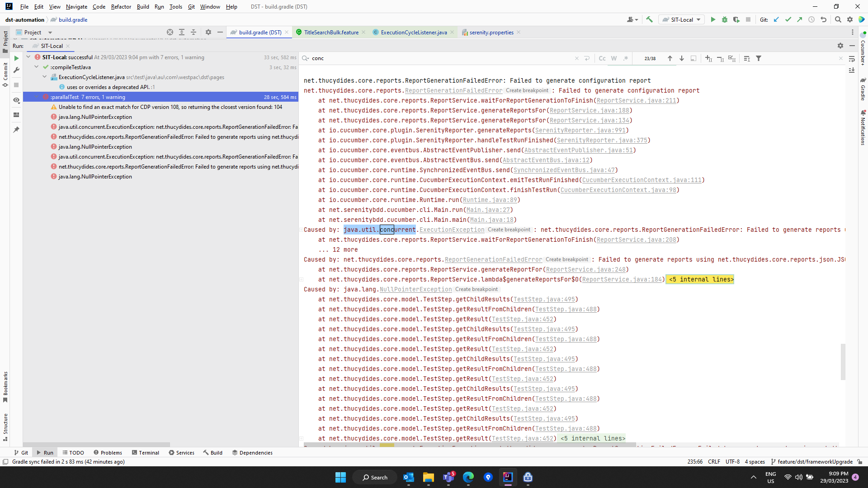
Task: Collapse the compileTestJava tree node
Action: pos(36,67)
